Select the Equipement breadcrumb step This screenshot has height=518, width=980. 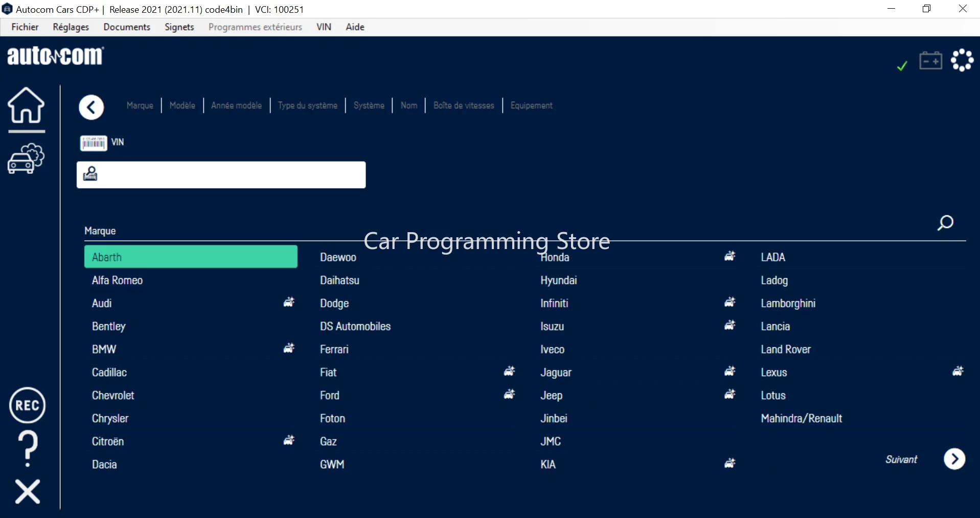point(532,105)
